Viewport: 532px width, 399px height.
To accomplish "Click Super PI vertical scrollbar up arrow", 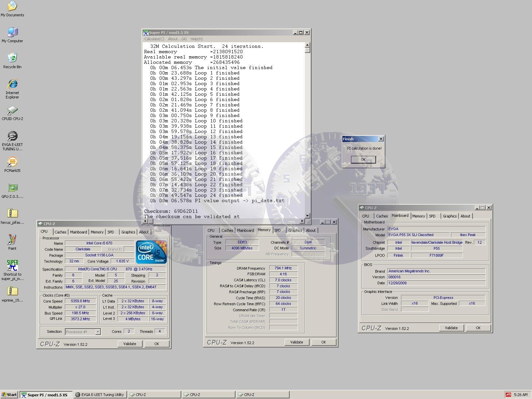I will tap(308, 45).
